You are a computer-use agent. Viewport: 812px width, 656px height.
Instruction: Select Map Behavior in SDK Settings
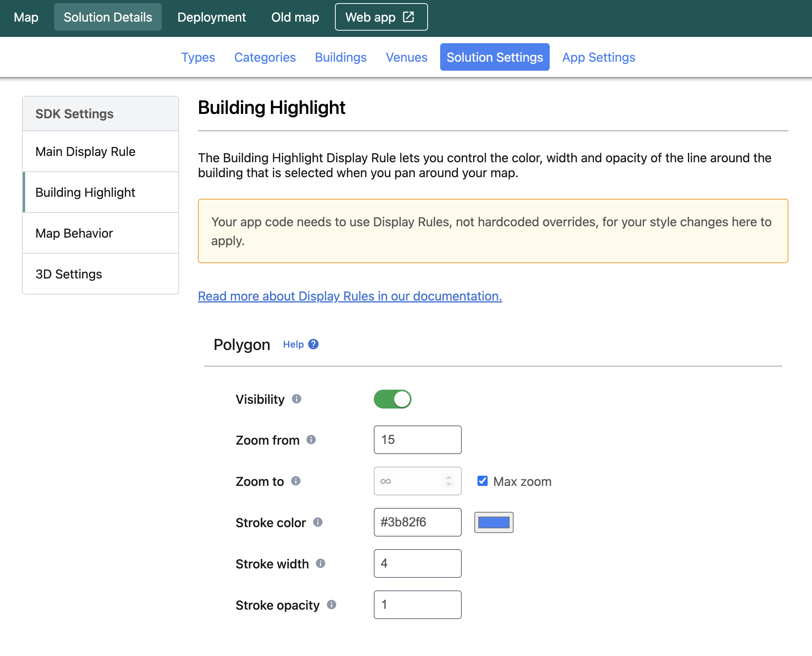tap(74, 233)
